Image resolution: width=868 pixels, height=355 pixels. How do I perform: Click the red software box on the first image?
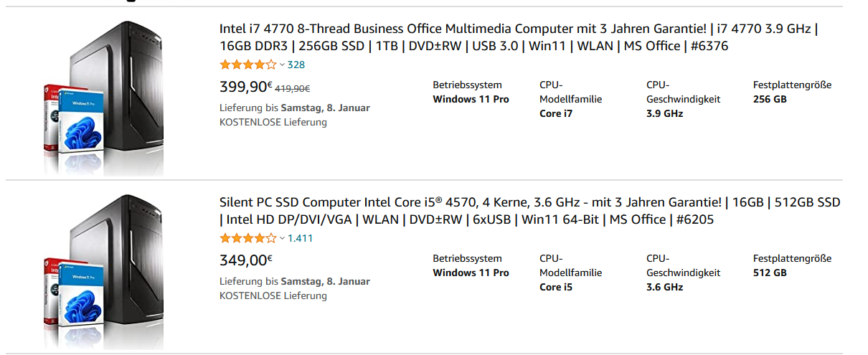(50, 116)
